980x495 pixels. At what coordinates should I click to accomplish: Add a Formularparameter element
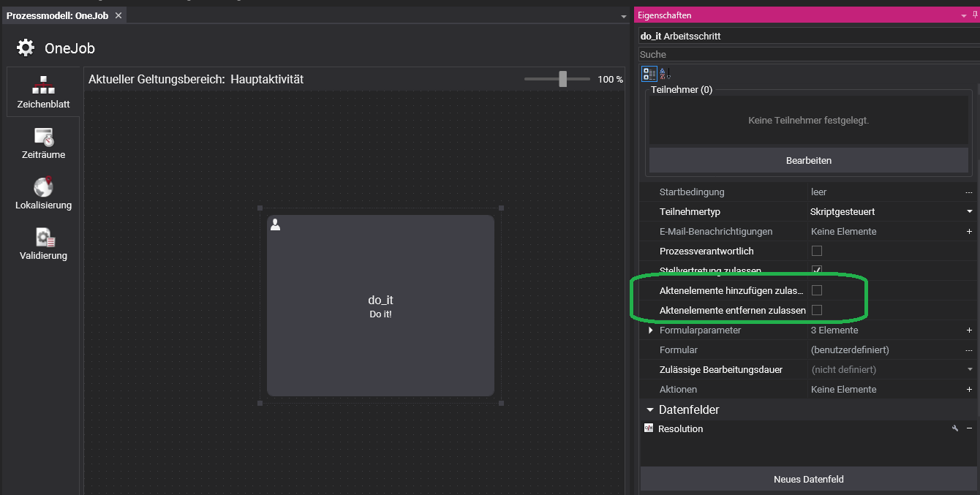pos(970,330)
